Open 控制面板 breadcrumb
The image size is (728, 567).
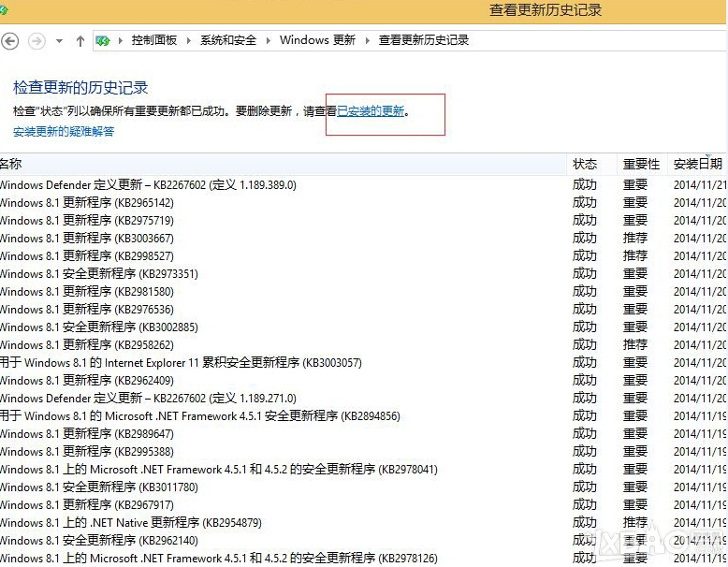154,40
